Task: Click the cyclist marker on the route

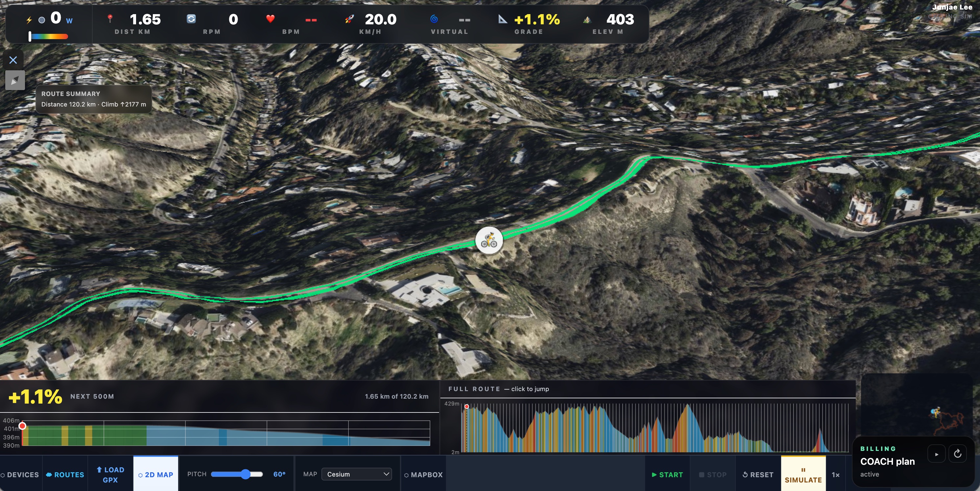Action: pyautogui.click(x=489, y=240)
